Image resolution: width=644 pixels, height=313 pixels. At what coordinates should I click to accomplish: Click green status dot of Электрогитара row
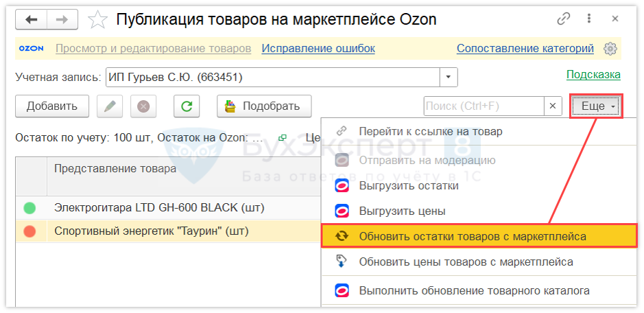(x=29, y=208)
